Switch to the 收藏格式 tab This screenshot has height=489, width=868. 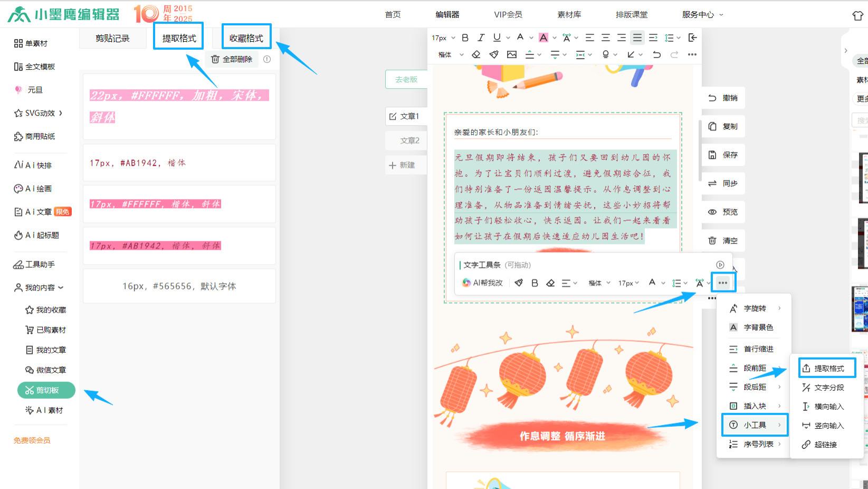click(x=245, y=37)
